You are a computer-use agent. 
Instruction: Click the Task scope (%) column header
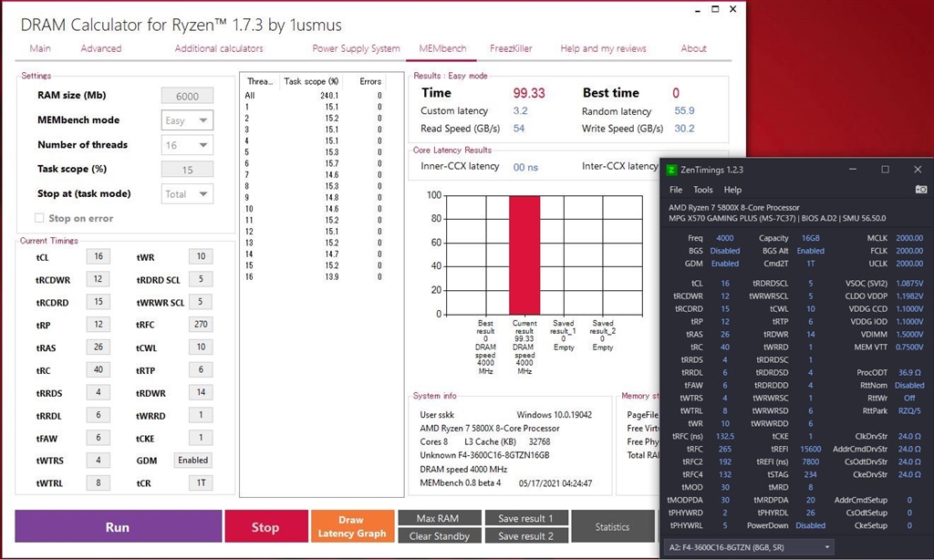click(x=311, y=81)
